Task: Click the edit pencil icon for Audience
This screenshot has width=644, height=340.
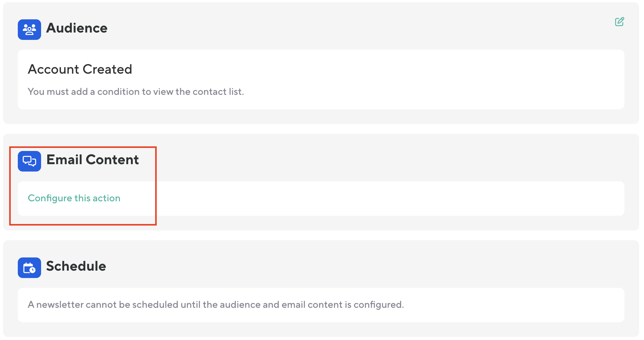Action: click(619, 22)
